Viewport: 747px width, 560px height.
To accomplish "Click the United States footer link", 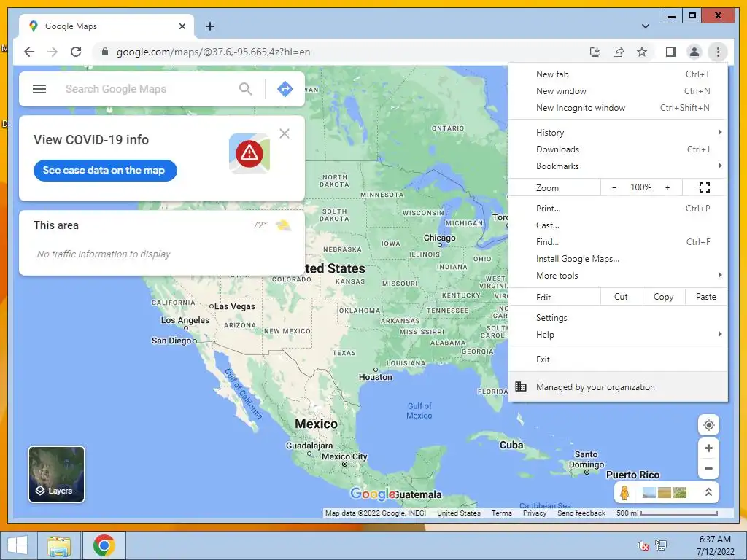I will click(459, 513).
